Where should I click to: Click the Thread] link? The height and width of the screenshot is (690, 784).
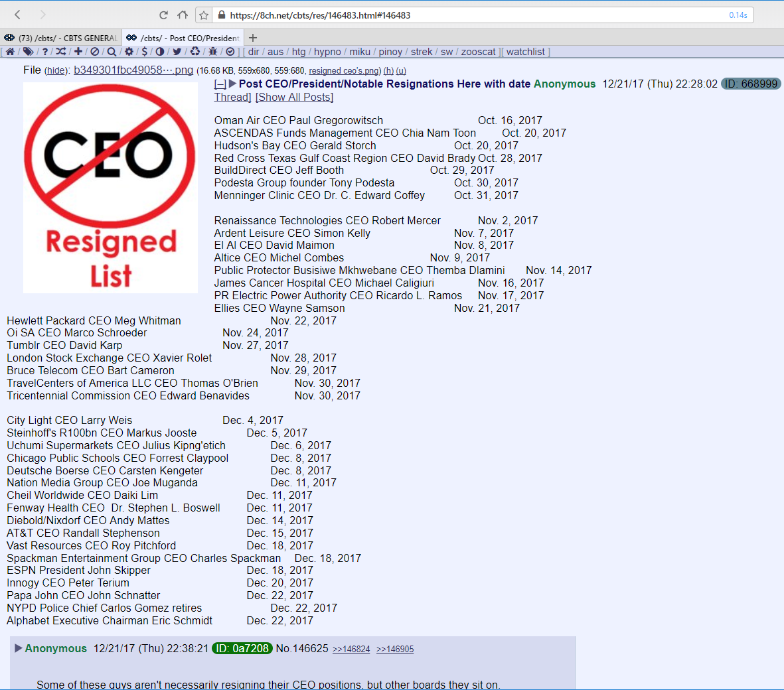232,97
